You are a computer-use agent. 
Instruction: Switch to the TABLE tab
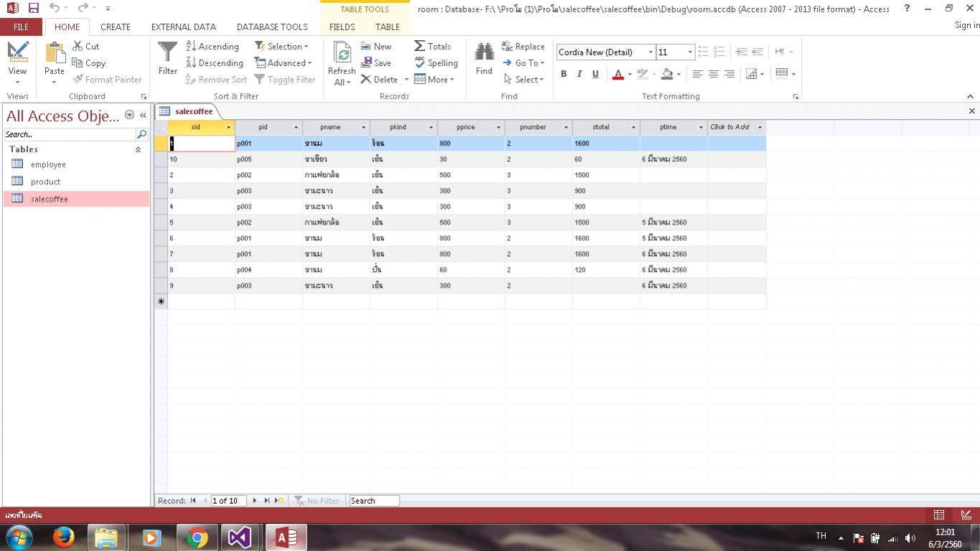(x=387, y=27)
